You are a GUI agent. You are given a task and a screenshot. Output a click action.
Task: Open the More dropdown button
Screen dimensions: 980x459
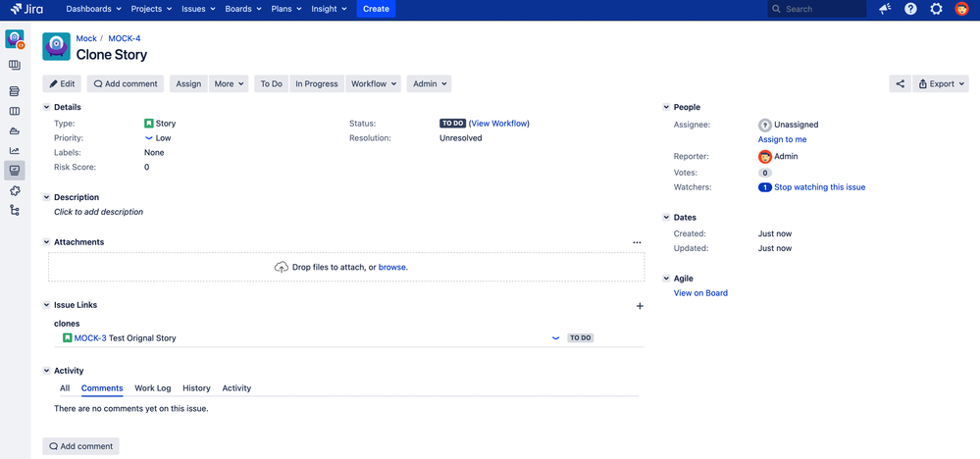[229, 83]
